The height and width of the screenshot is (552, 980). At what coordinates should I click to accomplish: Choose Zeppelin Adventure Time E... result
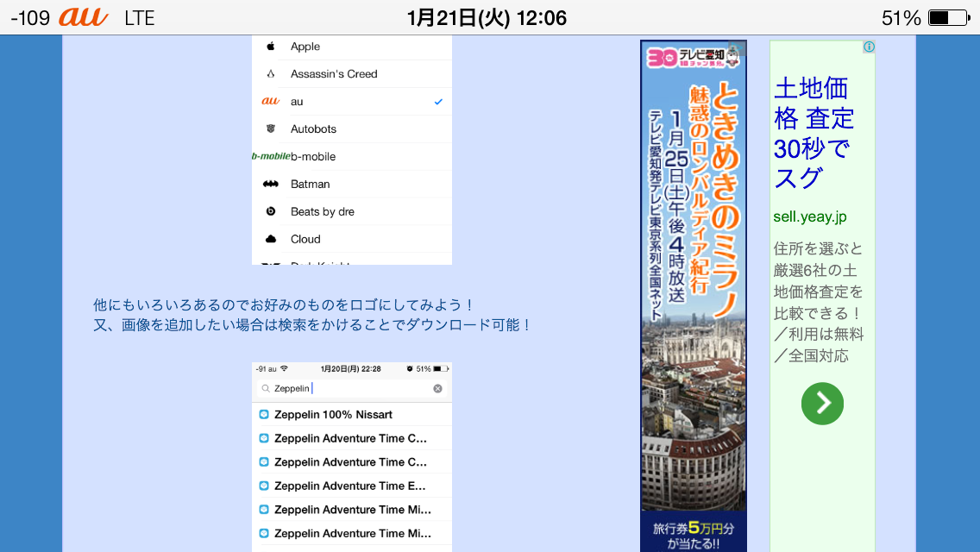click(352, 486)
